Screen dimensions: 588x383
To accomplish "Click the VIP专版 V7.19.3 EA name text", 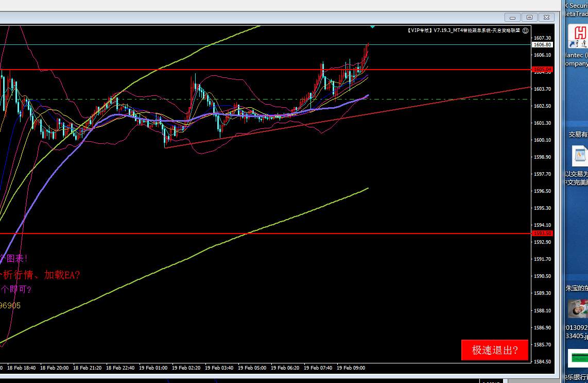I will coord(463,30).
